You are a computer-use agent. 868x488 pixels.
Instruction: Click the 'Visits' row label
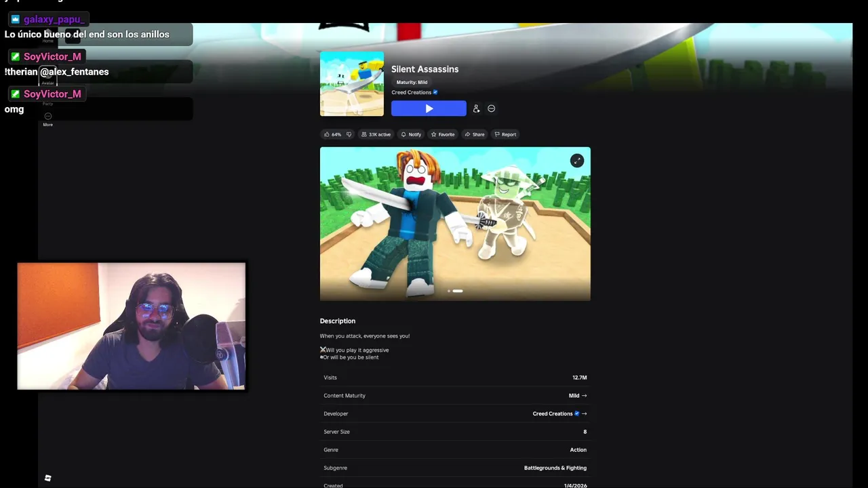point(330,378)
